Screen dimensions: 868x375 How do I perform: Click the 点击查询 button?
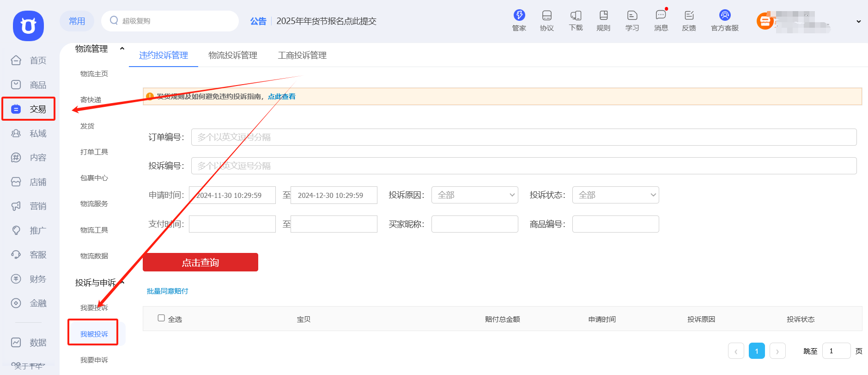pyautogui.click(x=200, y=262)
